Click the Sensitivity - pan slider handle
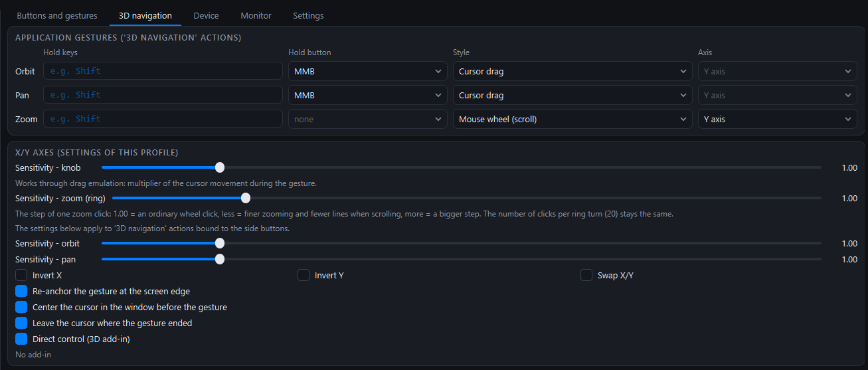This screenshot has width=868, height=370. click(x=220, y=259)
